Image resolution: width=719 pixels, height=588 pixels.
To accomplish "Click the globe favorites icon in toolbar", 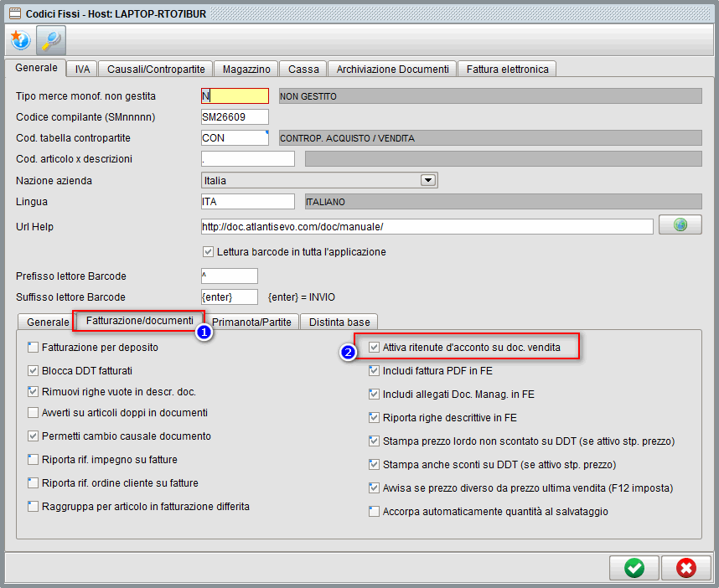I will [x=20, y=39].
